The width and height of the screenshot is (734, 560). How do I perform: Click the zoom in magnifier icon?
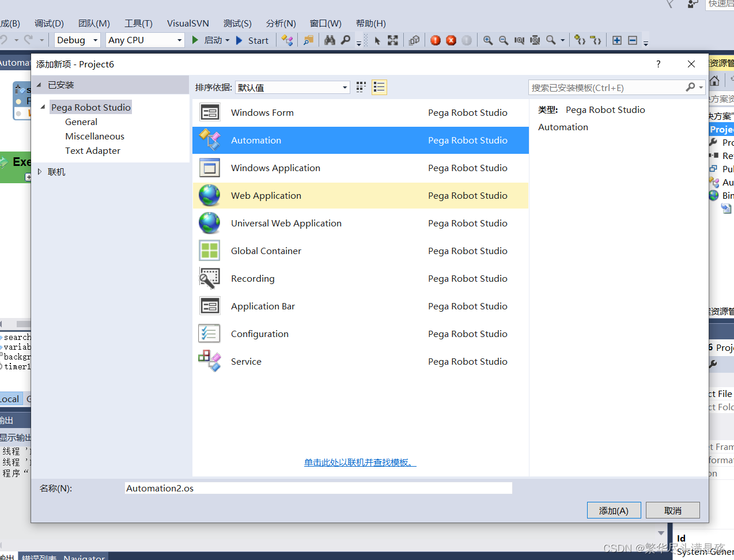[x=488, y=40]
